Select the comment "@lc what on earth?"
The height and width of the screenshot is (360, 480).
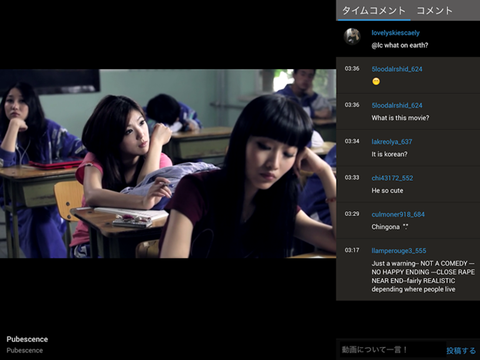400,45
